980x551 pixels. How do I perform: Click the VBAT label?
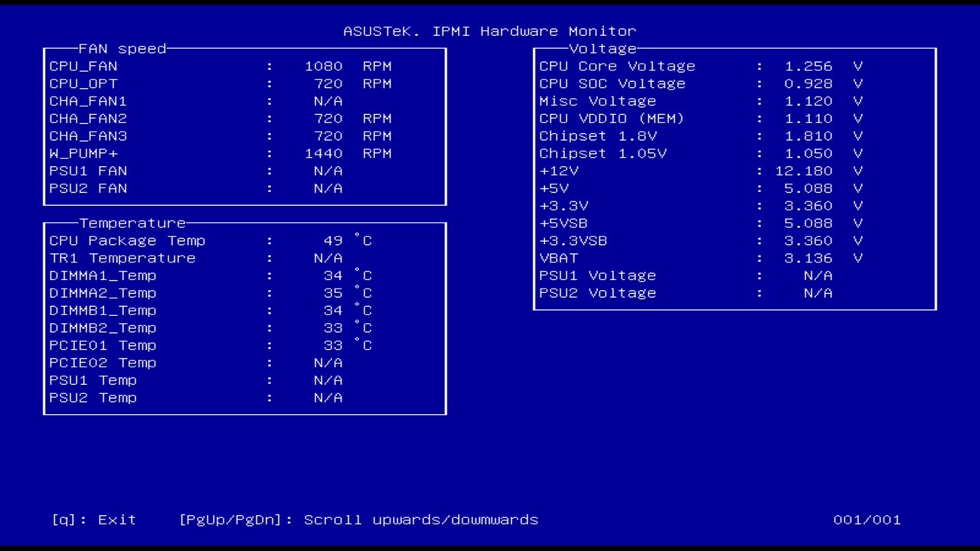point(559,259)
